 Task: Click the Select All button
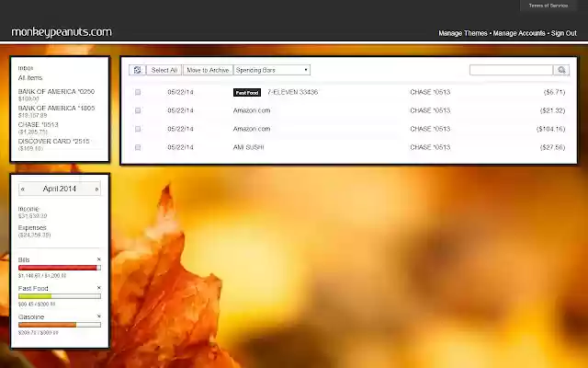[164, 70]
